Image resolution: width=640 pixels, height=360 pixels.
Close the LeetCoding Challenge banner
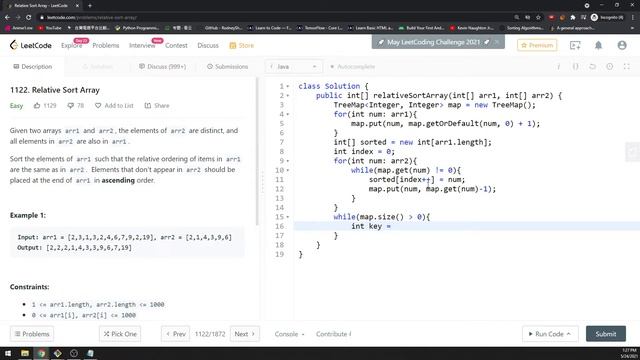pyautogui.click(x=497, y=42)
